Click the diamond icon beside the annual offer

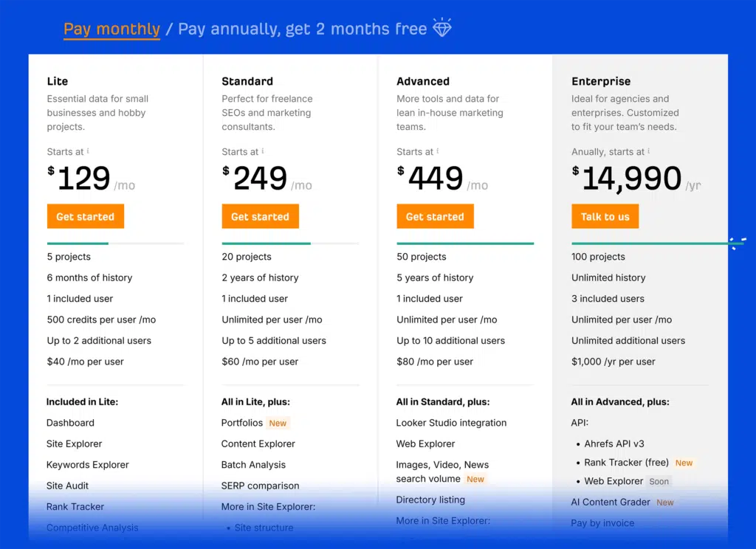tap(442, 28)
